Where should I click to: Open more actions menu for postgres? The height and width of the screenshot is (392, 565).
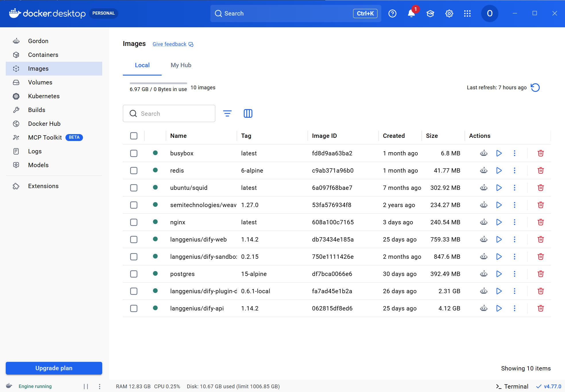pyautogui.click(x=514, y=274)
